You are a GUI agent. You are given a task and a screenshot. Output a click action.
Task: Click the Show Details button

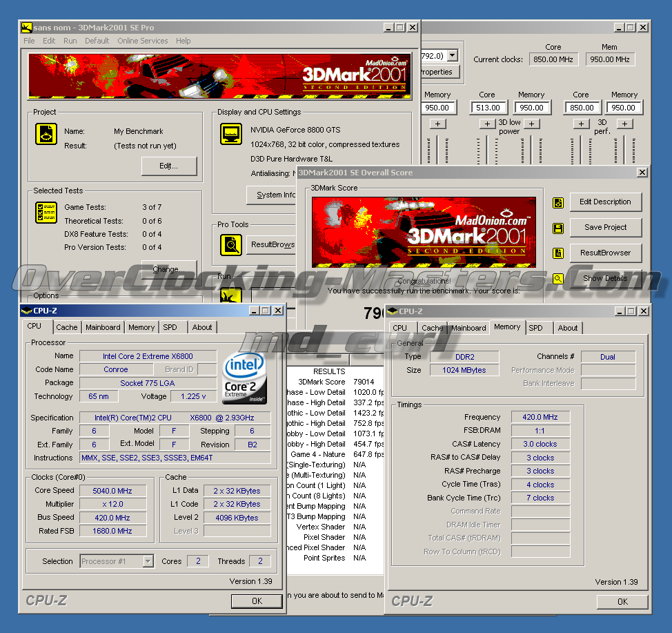coord(605,278)
